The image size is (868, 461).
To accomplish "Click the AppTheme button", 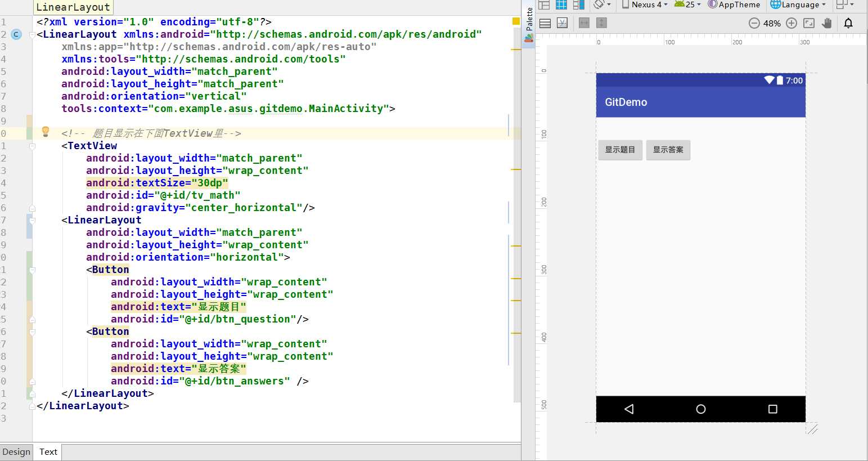I will pos(734,5).
